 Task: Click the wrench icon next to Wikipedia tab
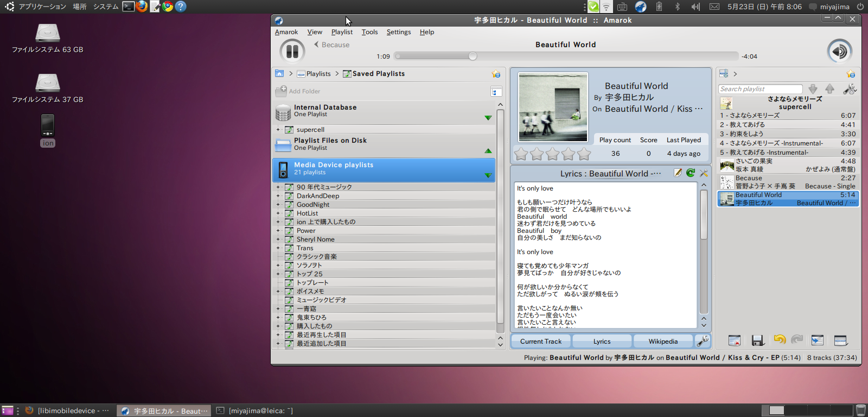[703, 341]
